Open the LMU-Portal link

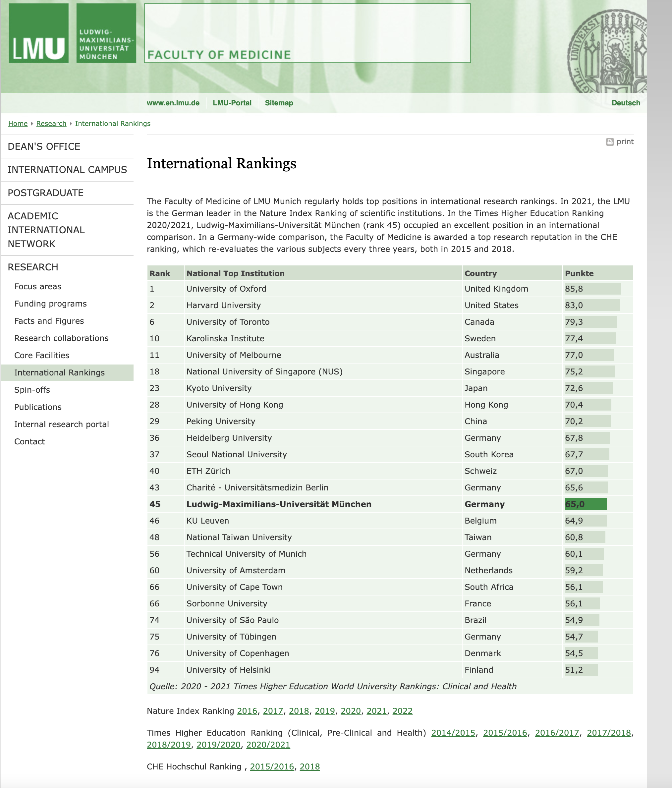pos(232,103)
